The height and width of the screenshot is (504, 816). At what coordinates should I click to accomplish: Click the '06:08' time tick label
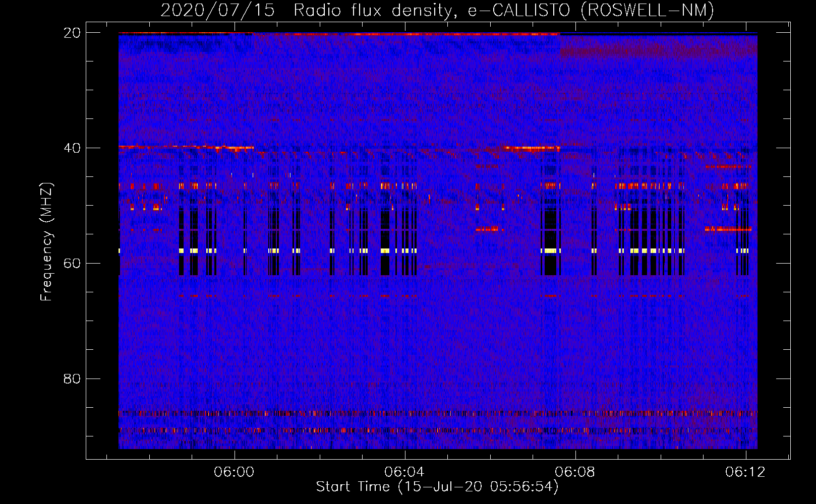(575, 472)
